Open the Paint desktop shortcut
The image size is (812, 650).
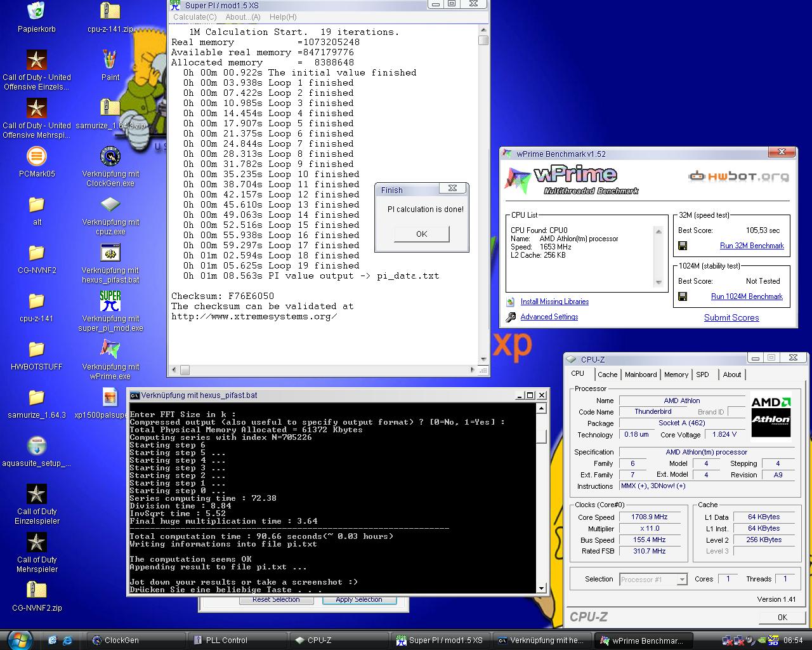point(110,60)
